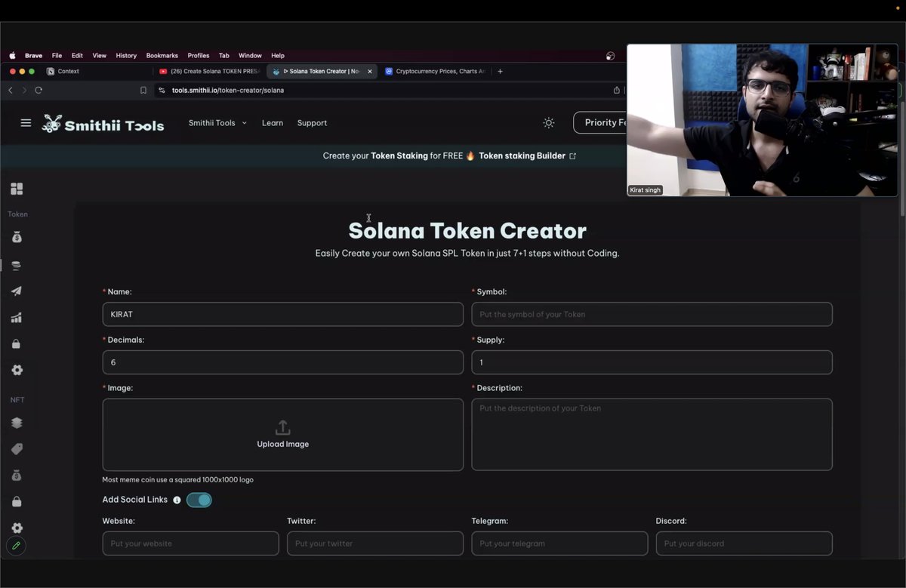Open the Apple menu
Image resolution: width=906 pixels, height=588 pixels.
[12, 56]
